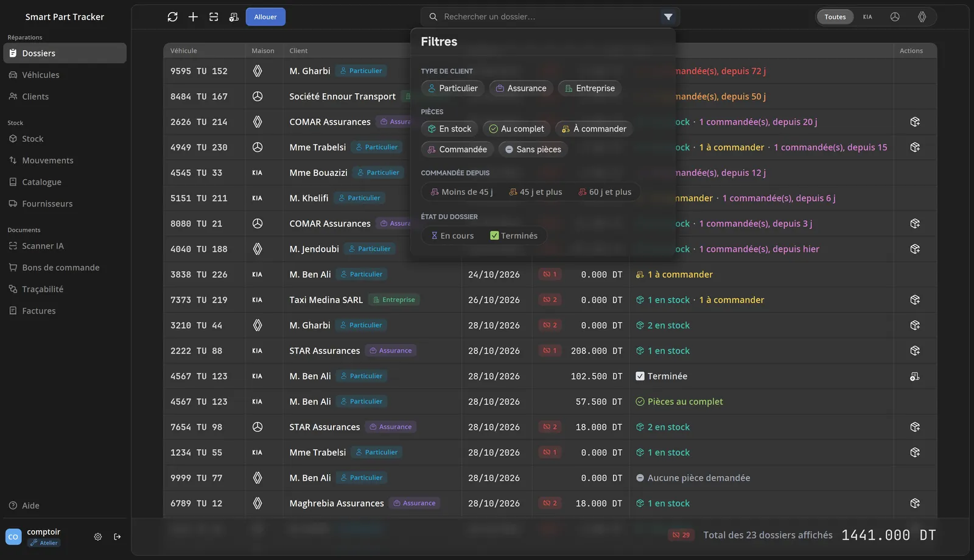Toggle the Assurance client type filter chip

521,88
